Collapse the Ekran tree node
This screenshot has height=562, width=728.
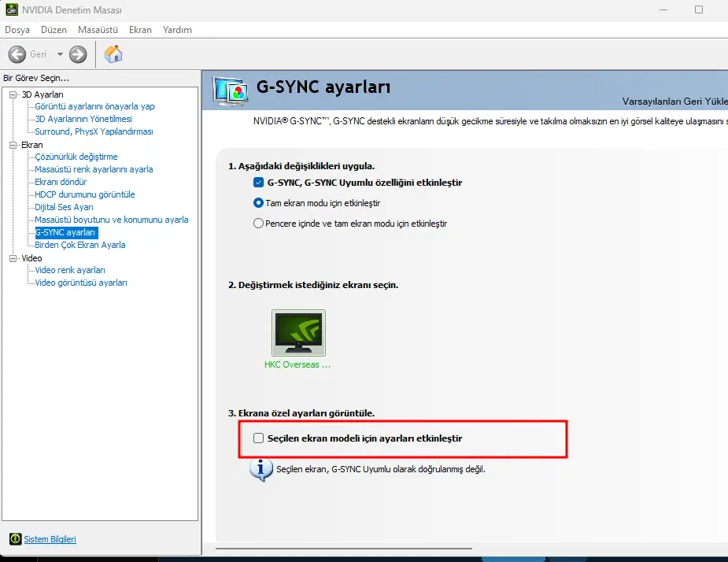[13, 145]
